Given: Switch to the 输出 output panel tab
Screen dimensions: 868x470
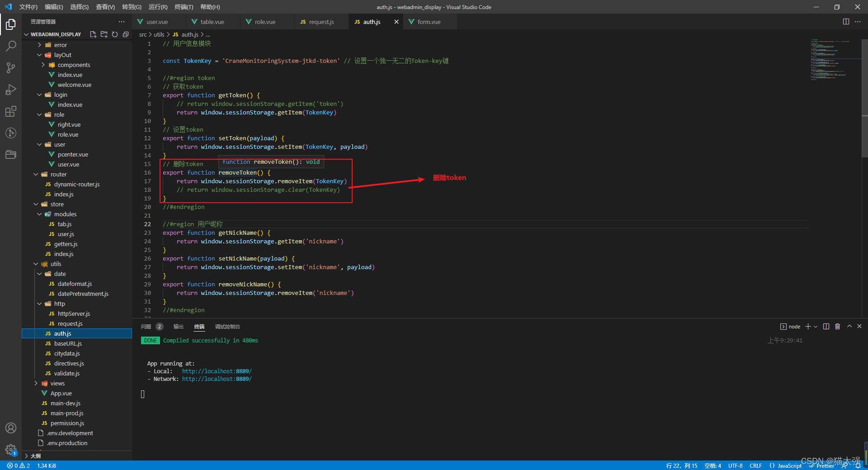Looking at the screenshot, I should tap(179, 327).
